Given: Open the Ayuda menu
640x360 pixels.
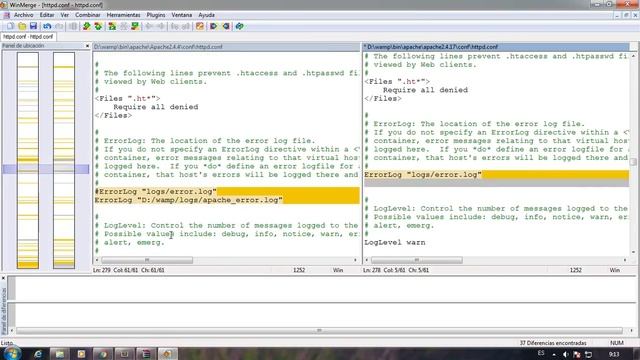Looking at the screenshot, I should [207, 15].
